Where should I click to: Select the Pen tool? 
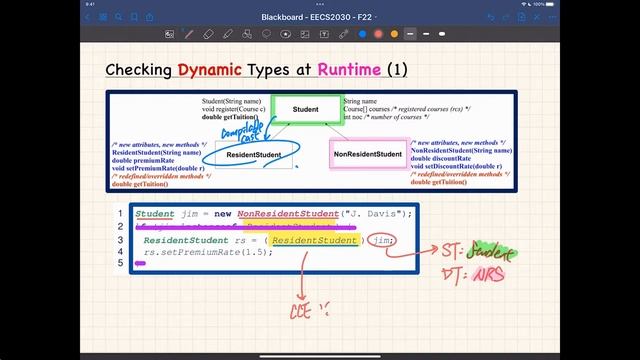coord(189,34)
